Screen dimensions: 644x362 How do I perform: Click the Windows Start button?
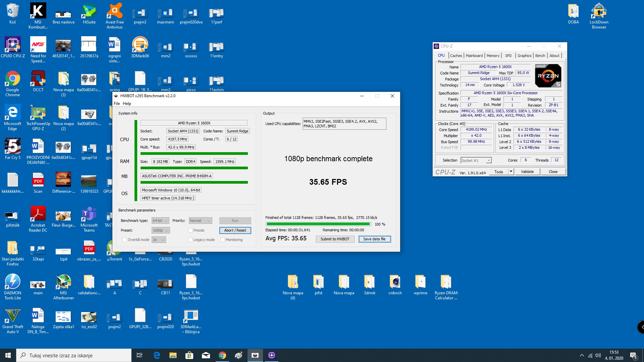point(8,355)
